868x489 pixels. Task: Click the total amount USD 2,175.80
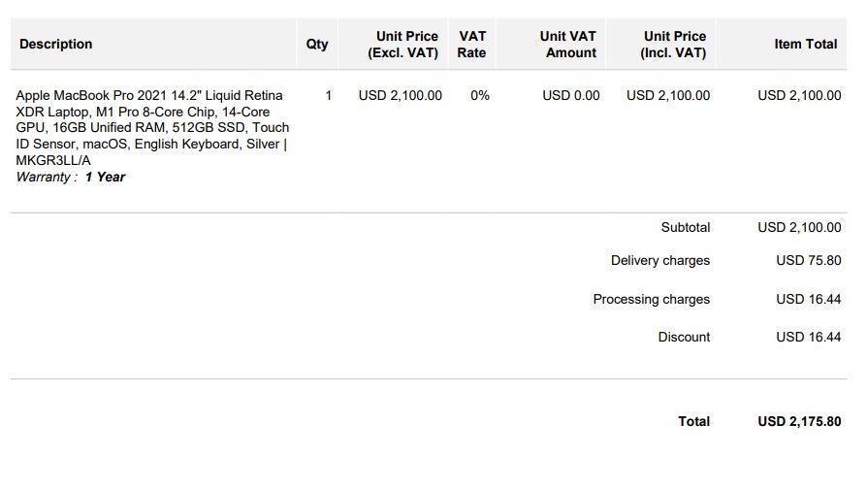click(799, 422)
